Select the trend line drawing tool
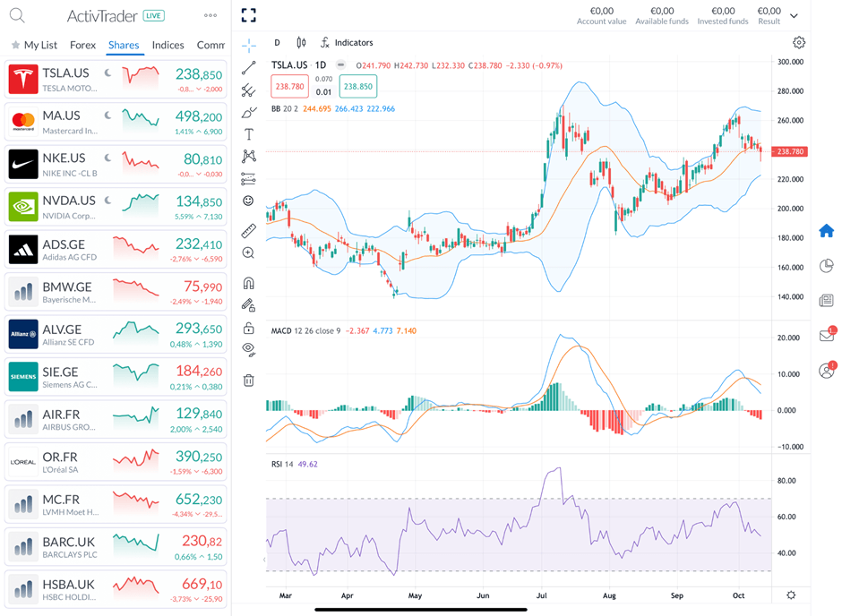The width and height of the screenshot is (842, 616). point(249,68)
